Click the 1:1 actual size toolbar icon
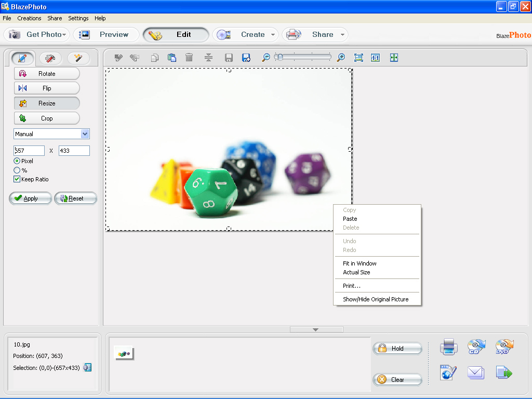 (375, 58)
